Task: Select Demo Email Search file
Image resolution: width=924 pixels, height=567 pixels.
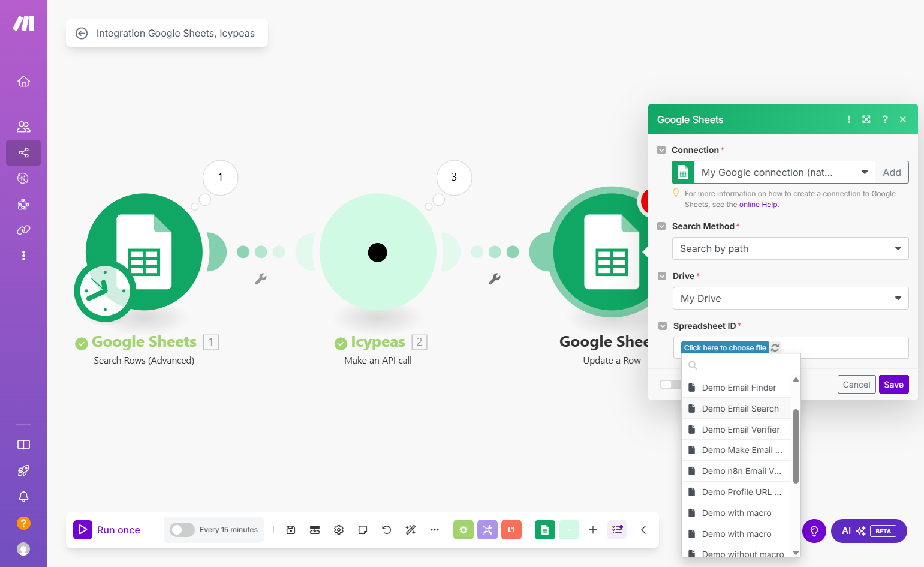Action: coord(737,409)
